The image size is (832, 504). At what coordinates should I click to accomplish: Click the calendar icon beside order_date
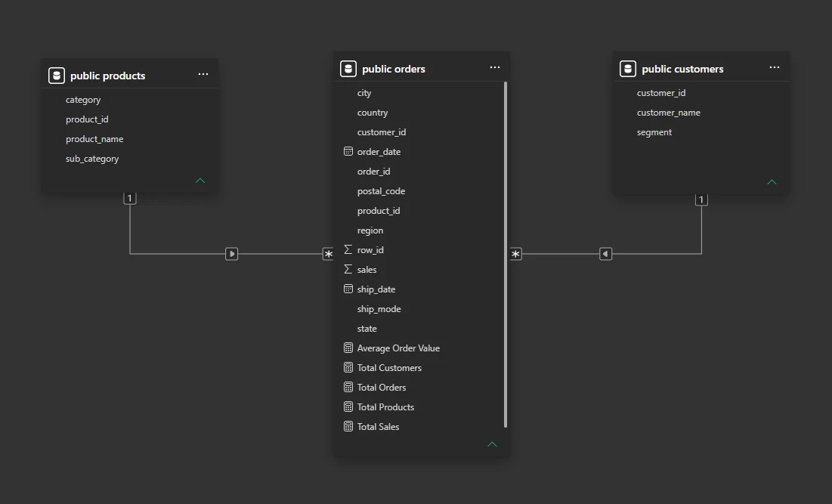point(348,152)
